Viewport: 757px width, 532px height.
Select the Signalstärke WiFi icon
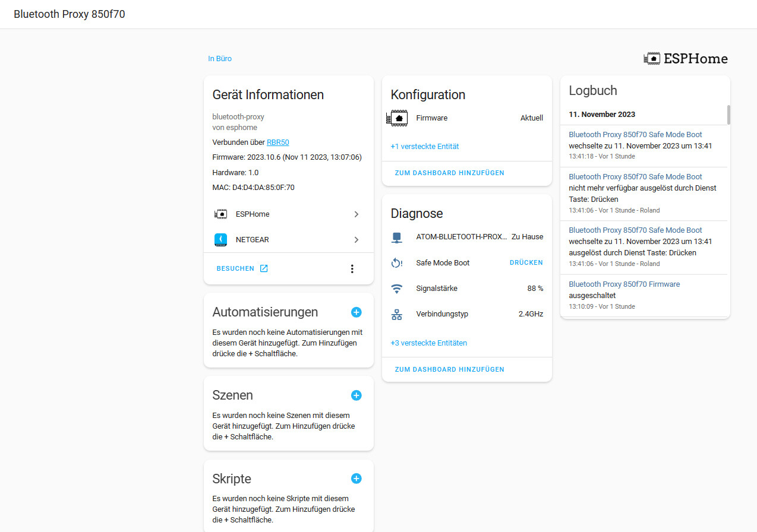397,288
